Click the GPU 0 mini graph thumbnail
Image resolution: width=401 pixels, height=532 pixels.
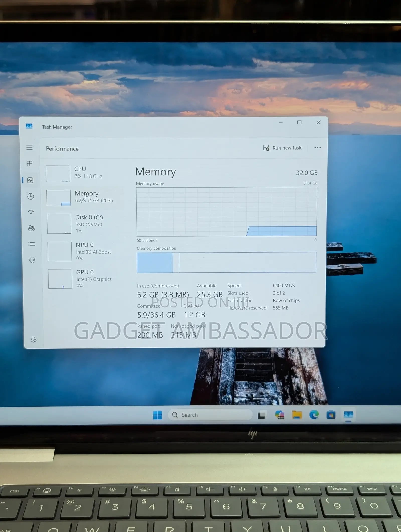point(60,279)
